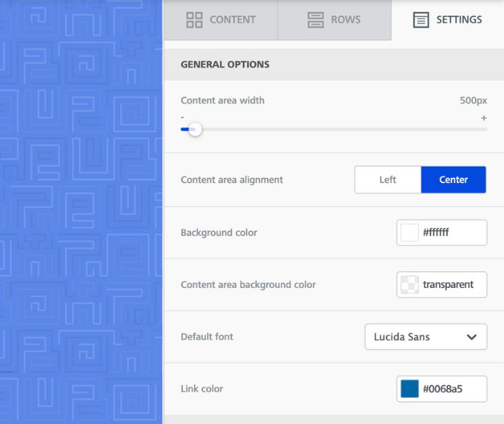
Task: Open the Default font dropdown
Action: pyautogui.click(x=425, y=337)
